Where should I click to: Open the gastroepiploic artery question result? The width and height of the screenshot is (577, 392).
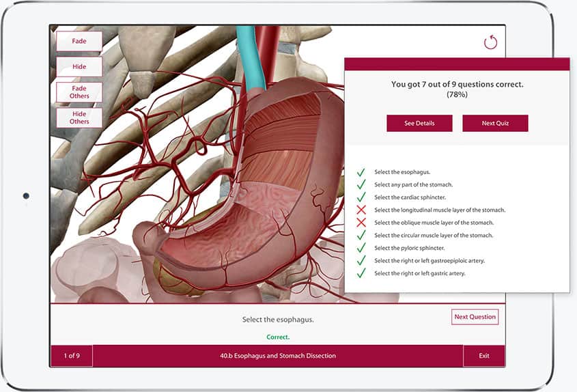click(420, 261)
